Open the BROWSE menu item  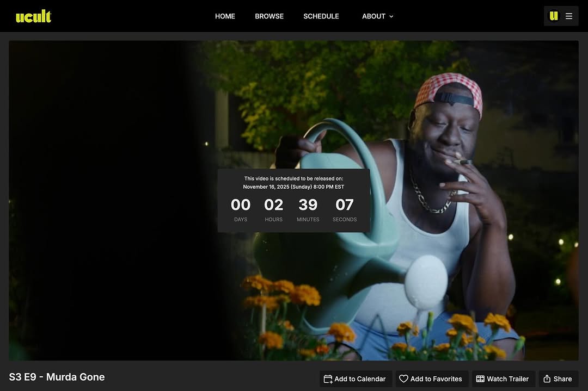269,16
